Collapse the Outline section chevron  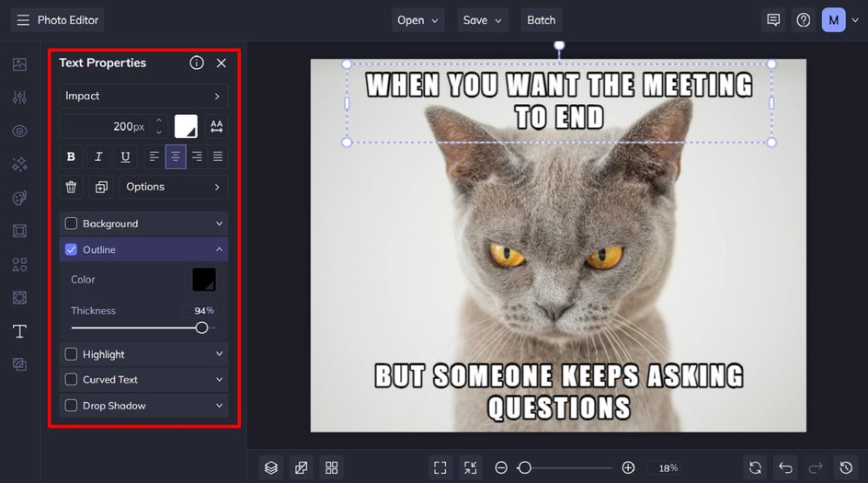pos(219,250)
